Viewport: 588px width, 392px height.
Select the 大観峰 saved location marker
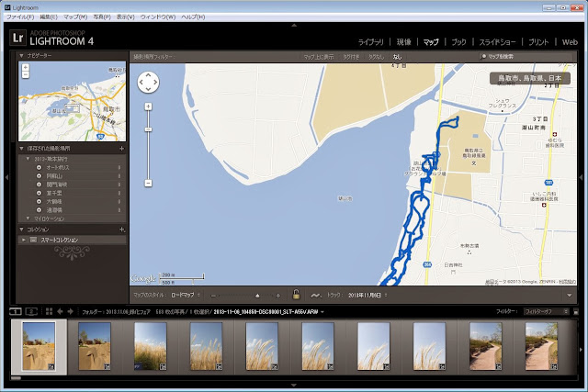(39, 202)
